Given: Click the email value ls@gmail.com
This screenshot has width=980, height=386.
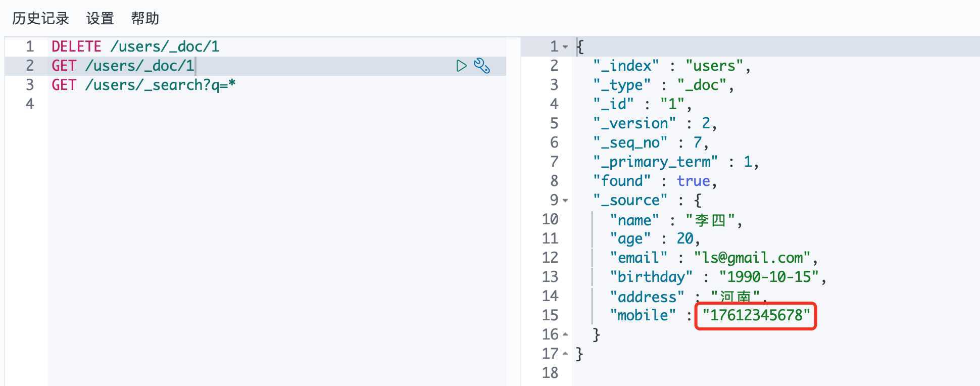Looking at the screenshot, I should coord(752,258).
